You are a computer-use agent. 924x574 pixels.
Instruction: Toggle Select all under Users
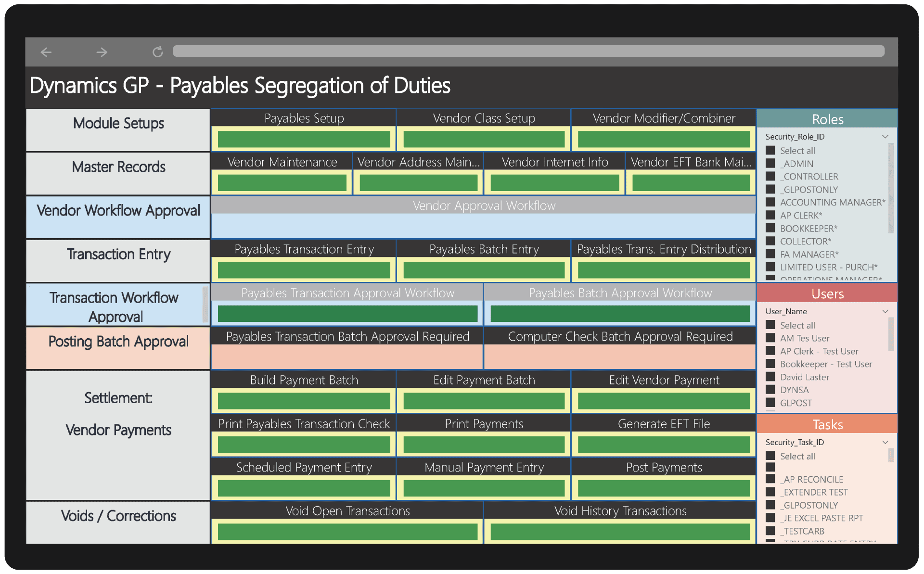pyautogui.click(x=770, y=325)
